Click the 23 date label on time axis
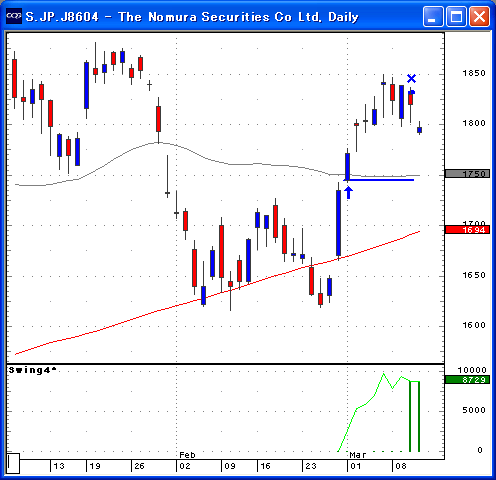Viewport: 496px width, 480px height. (311, 466)
